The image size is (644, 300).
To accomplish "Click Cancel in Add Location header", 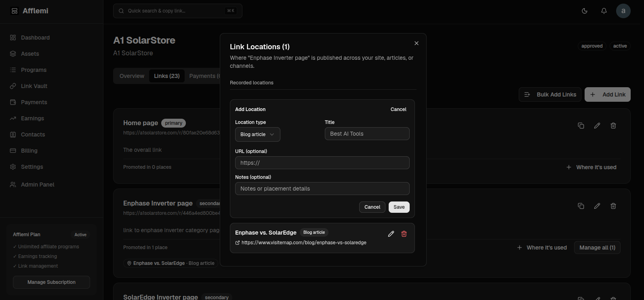I will (398, 109).
